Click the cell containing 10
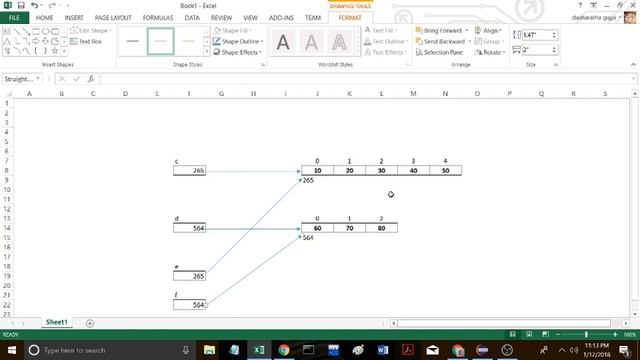This screenshot has height=360, width=640. tap(318, 171)
